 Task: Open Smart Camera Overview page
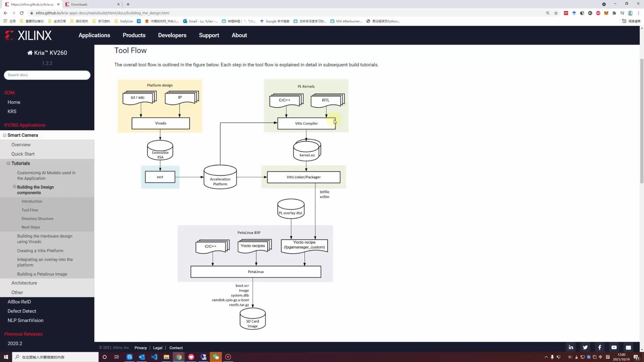tap(21, 144)
